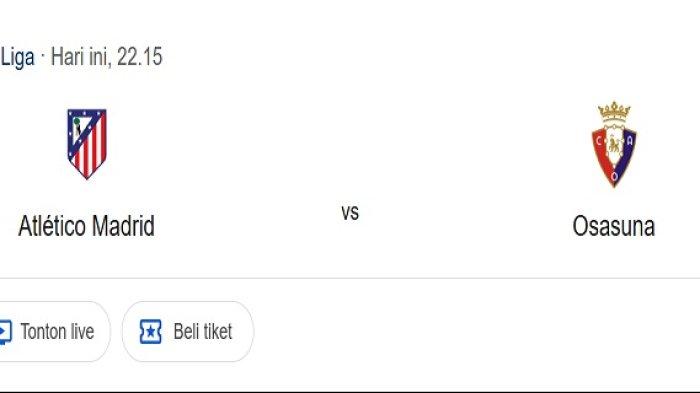Click the word tiket in Beli tiket

[x=218, y=332]
